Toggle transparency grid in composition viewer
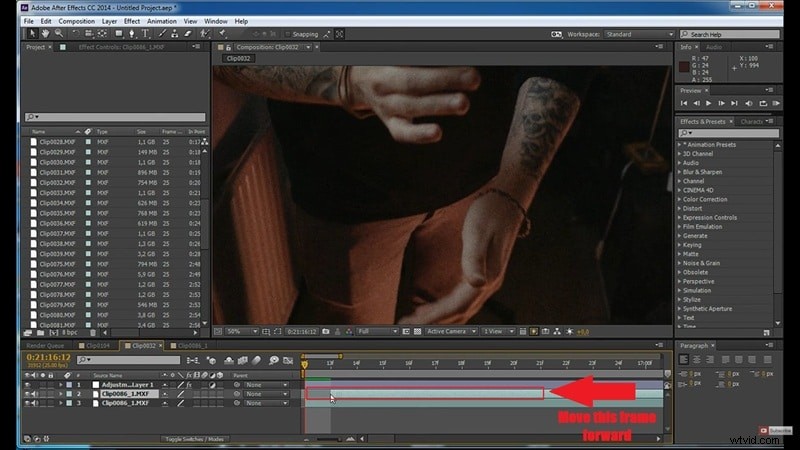Image resolution: width=800 pixels, height=450 pixels. click(417, 332)
